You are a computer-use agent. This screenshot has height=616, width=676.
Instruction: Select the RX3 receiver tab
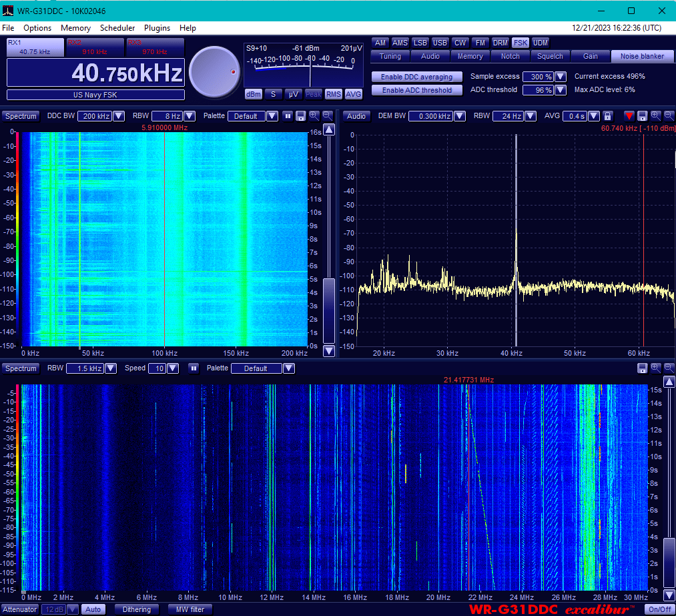point(155,47)
